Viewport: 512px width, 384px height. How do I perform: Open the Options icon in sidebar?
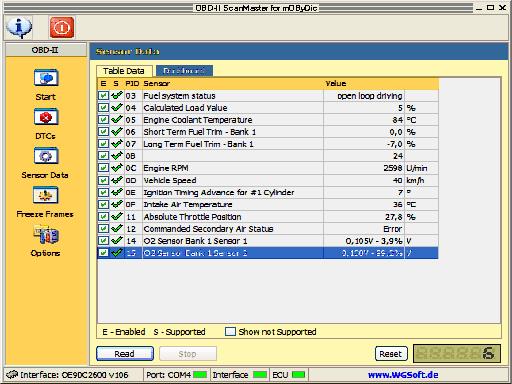(x=46, y=234)
